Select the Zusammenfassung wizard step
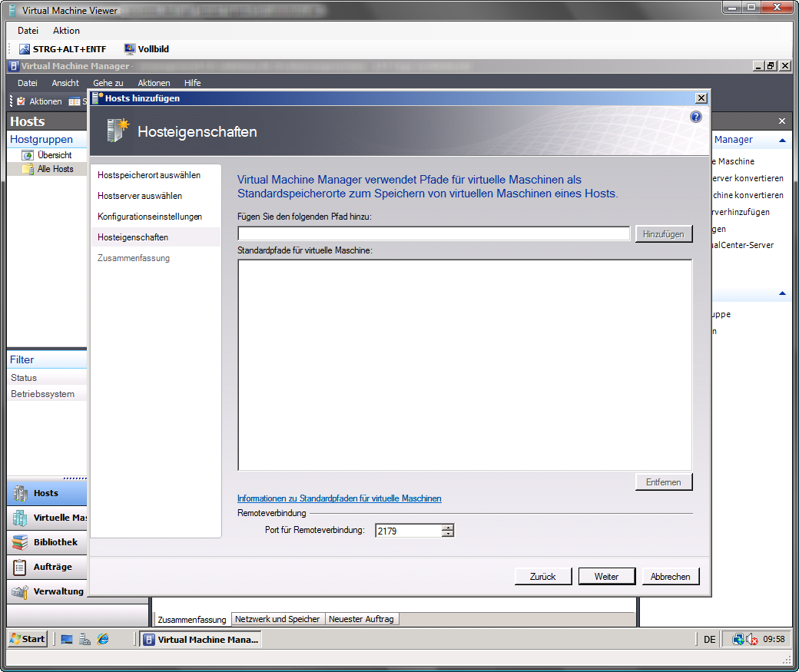799x672 pixels. [134, 258]
